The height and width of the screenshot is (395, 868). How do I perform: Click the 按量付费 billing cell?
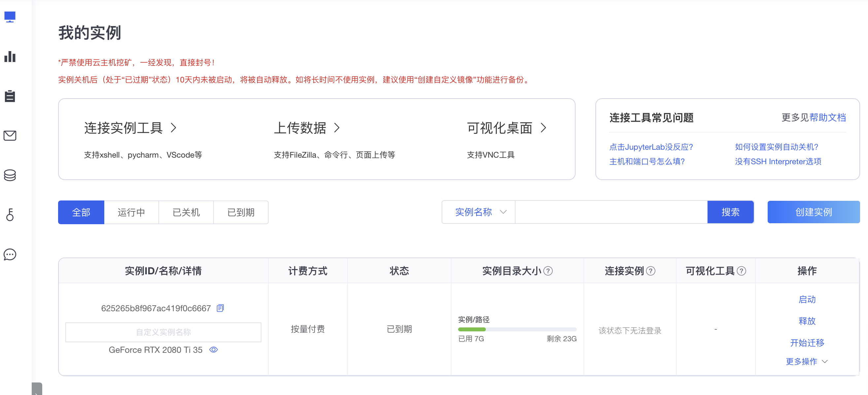308,329
